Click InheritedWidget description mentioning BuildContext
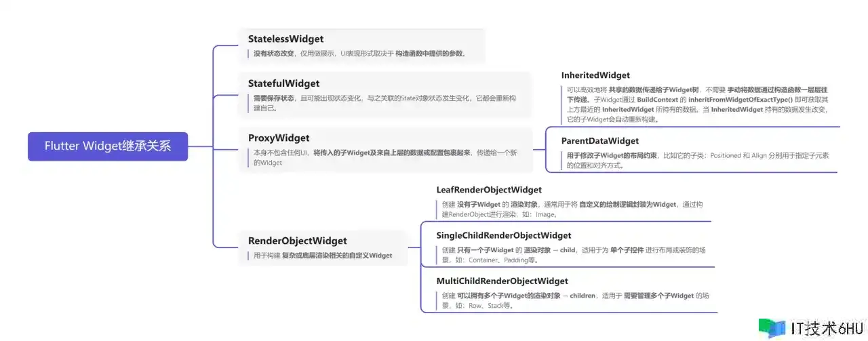Image resolution: width=868 pixels, height=341 pixels. (x=697, y=104)
